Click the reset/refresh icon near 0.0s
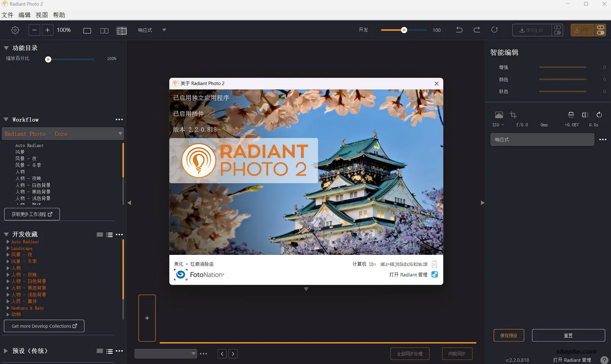611x364 pixels. 599,115
